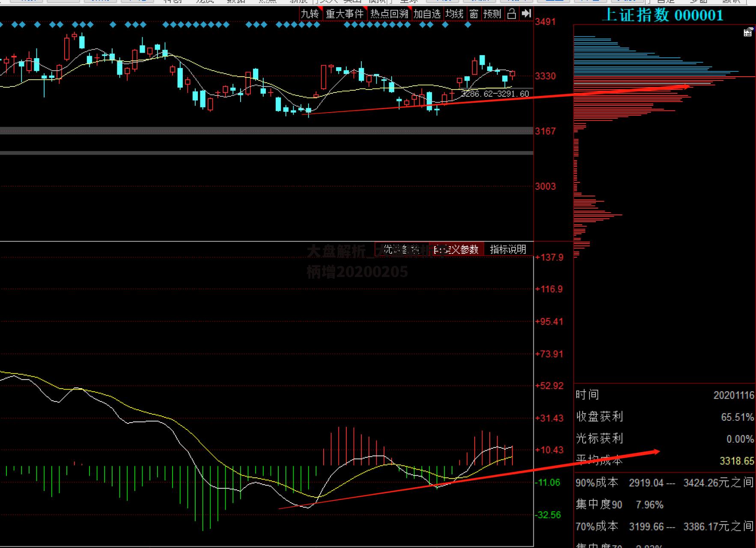Open the 重大事件 (major events) button
756x548 pixels.
pos(345,14)
